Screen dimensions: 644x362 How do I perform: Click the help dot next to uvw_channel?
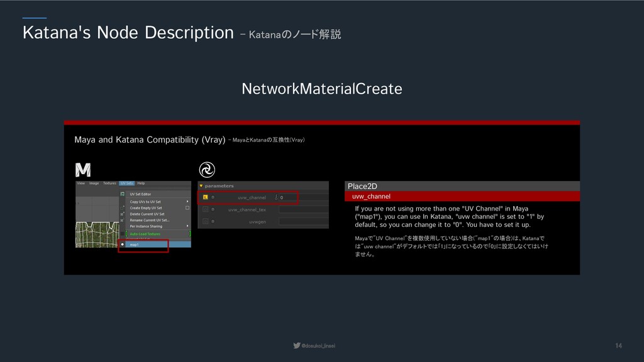point(213,197)
